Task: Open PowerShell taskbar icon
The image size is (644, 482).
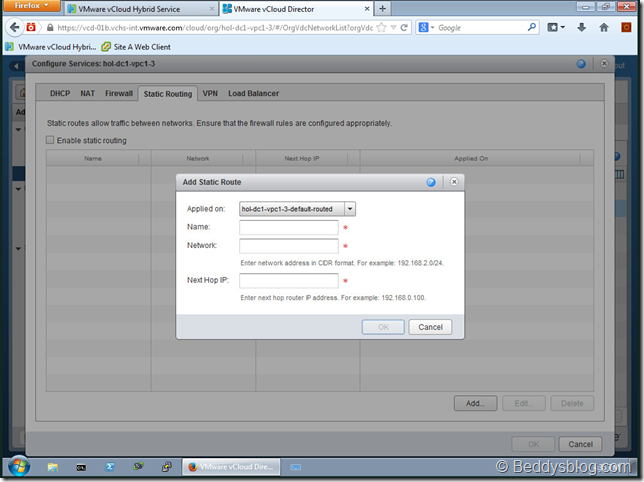Action: click(x=110, y=467)
